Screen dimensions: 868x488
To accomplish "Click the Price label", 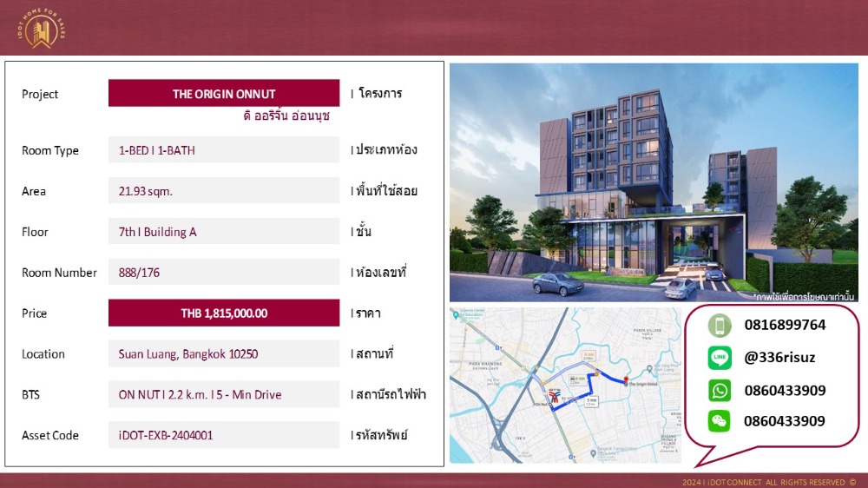I will pos(35,313).
